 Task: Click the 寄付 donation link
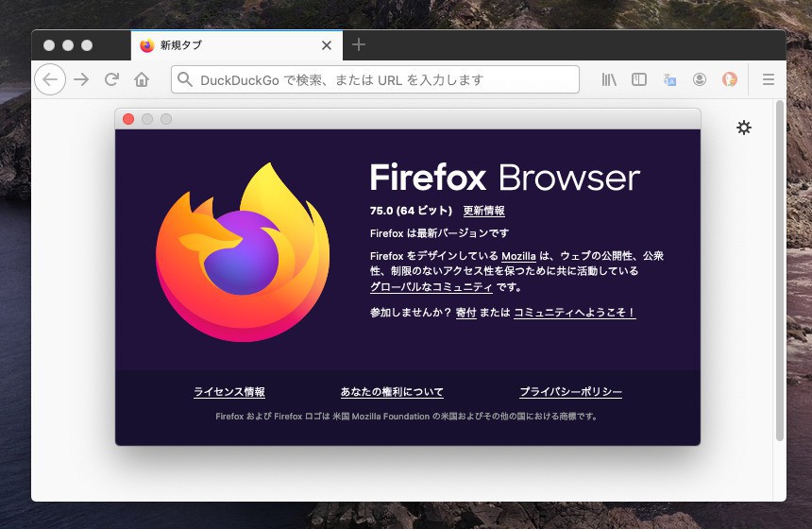pos(465,313)
